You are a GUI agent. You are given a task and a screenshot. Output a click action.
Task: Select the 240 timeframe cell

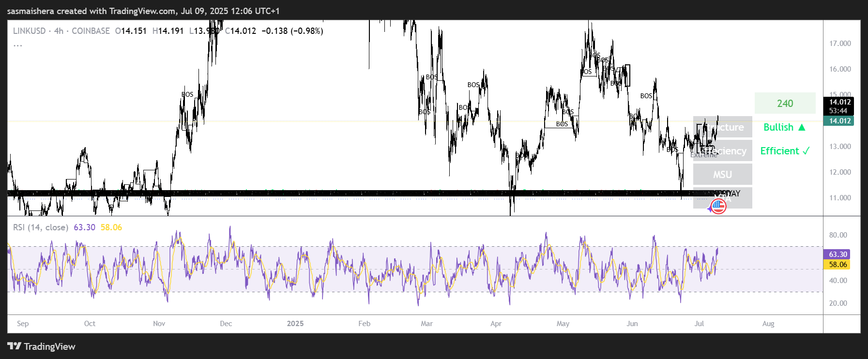coord(785,104)
